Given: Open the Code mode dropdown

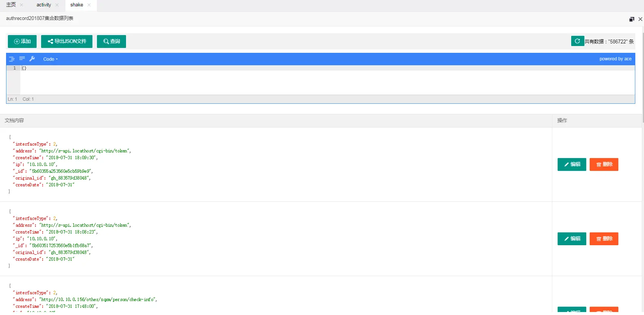Looking at the screenshot, I should (x=50, y=59).
